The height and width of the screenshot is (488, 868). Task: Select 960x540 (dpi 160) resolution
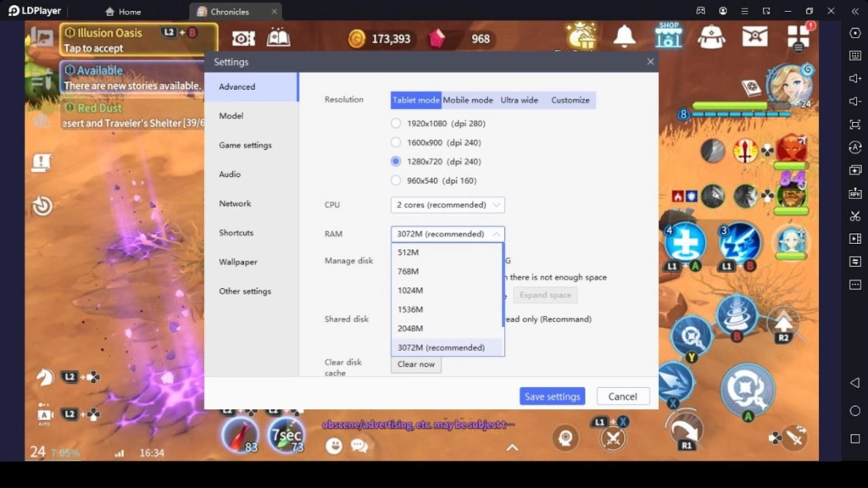coord(395,180)
